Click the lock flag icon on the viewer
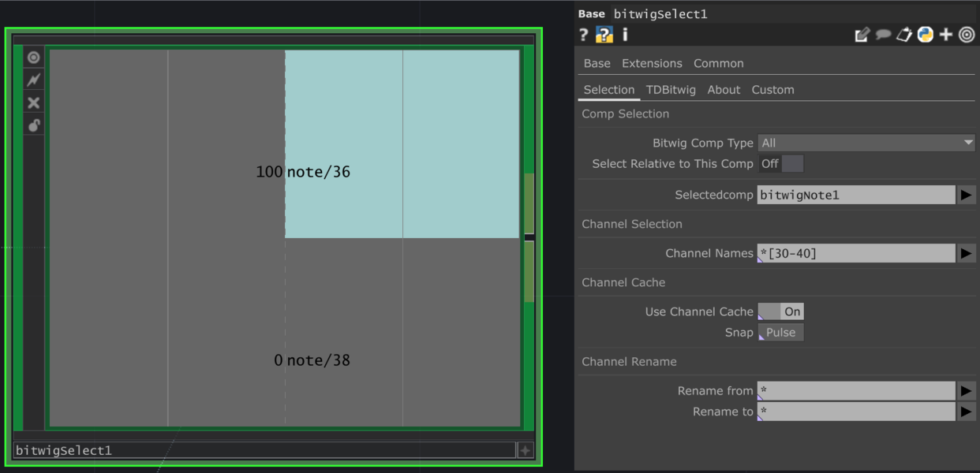980x473 pixels. pyautogui.click(x=33, y=125)
